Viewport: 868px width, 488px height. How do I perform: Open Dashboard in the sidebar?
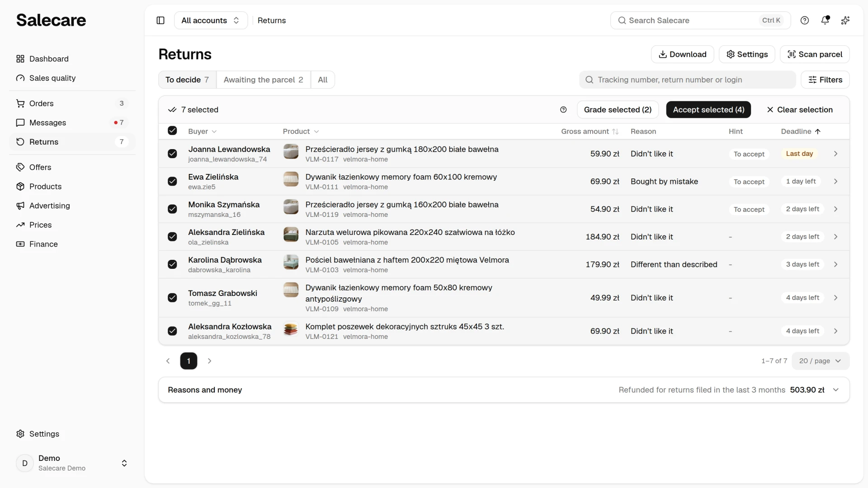click(x=72, y=59)
